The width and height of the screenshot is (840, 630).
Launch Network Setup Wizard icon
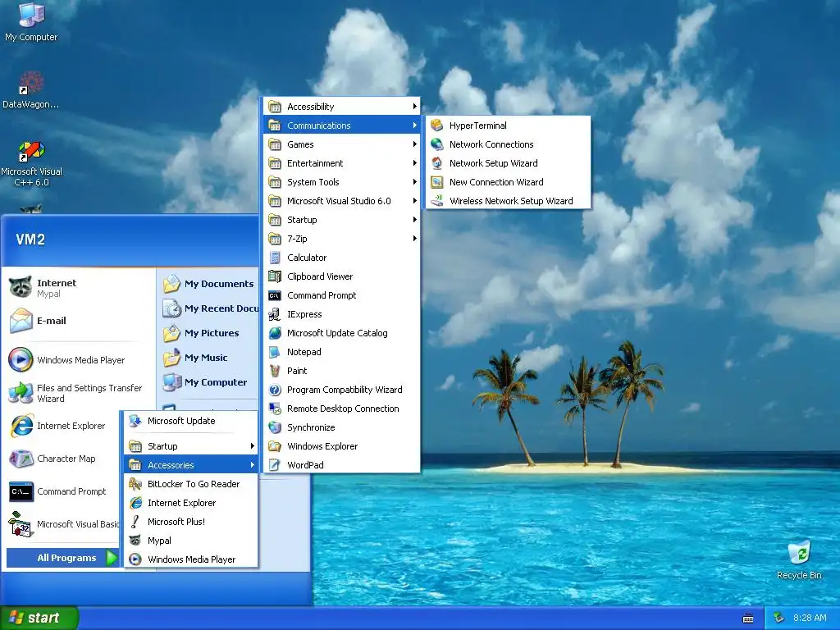[436, 163]
